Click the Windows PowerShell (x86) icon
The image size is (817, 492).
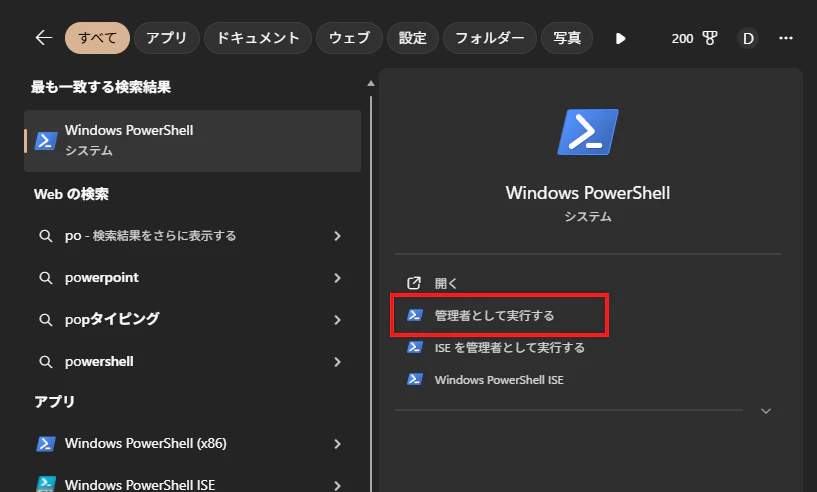tap(46, 444)
